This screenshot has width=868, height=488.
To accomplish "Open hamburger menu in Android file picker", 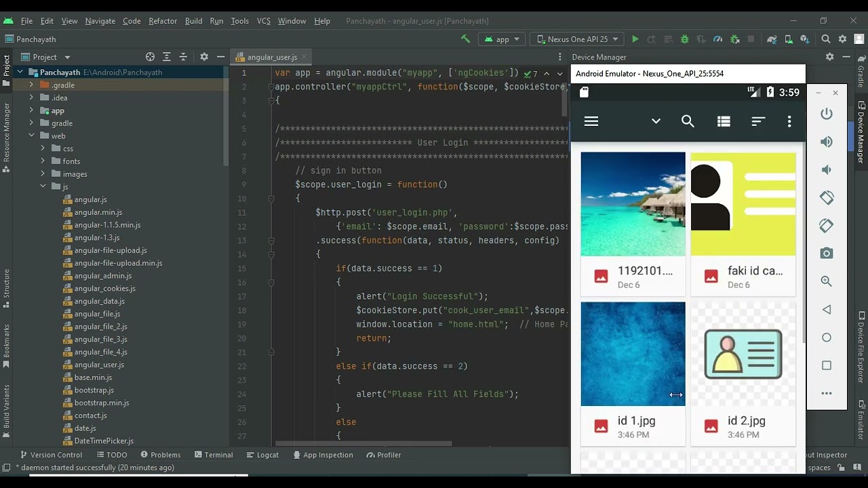I will (x=591, y=121).
